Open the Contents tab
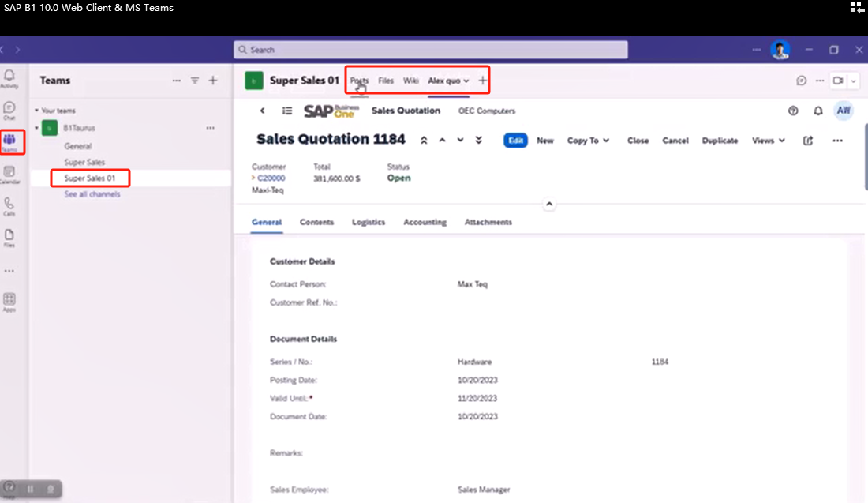868x503 pixels. click(x=316, y=222)
